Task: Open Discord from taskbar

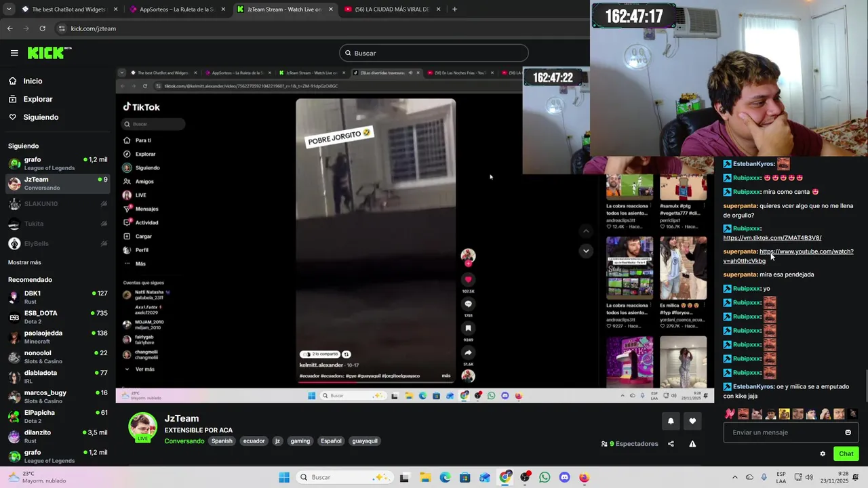Action: tap(564, 477)
